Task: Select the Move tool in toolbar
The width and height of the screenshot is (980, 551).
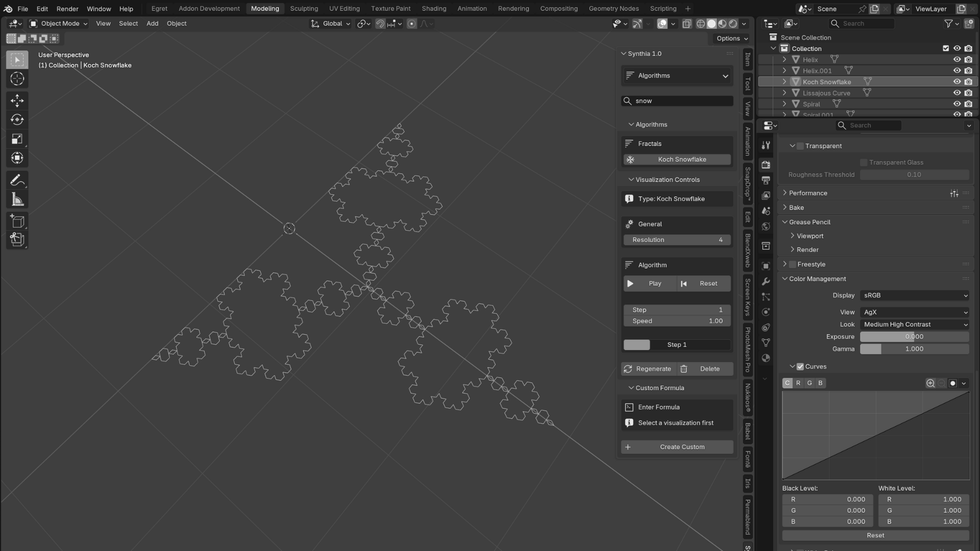Action: point(17,101)
